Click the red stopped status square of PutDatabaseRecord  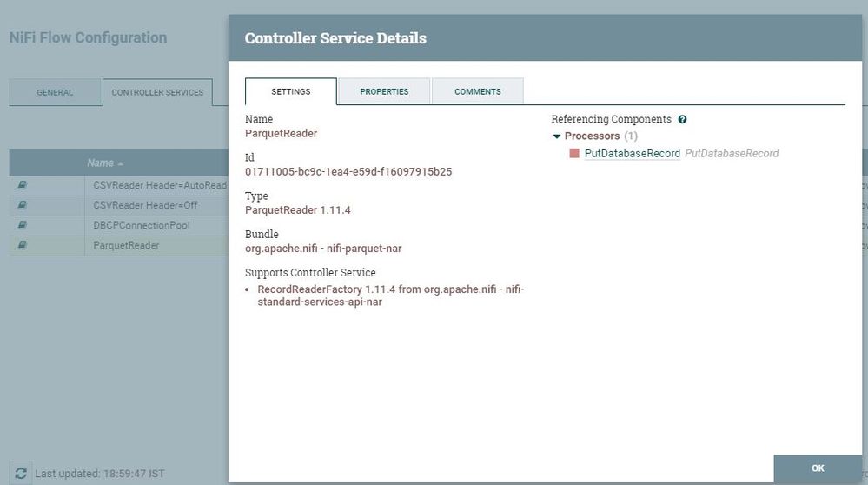click(574, 153)
